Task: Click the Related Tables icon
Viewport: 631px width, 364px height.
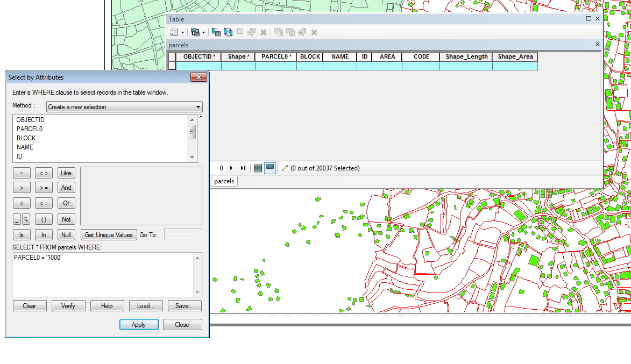Action: 195,32
